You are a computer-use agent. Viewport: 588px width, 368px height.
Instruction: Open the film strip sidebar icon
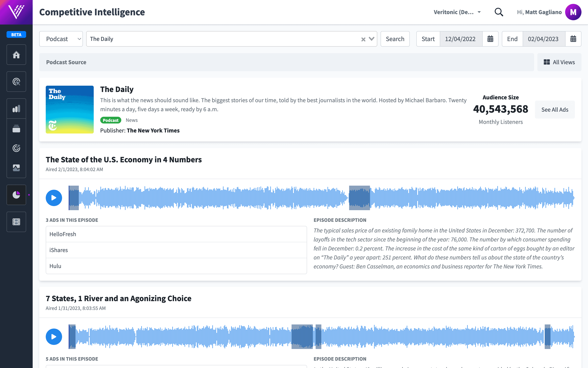16,222
